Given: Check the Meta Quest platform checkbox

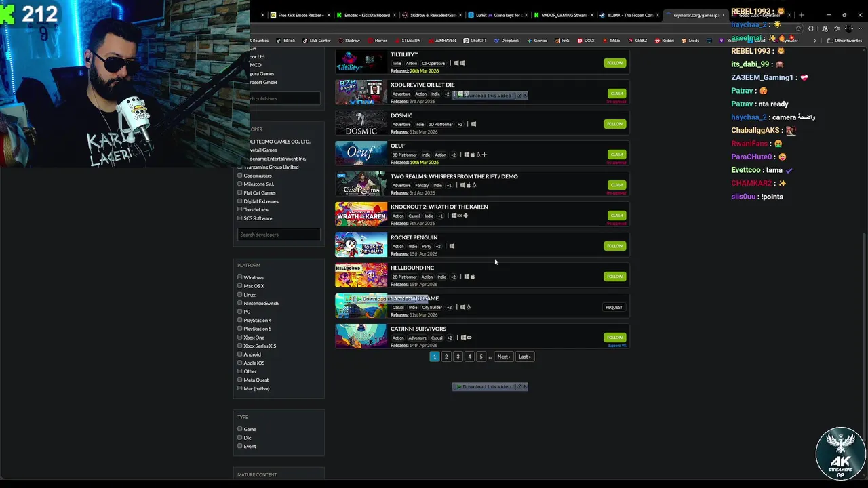Looking at the screenshot, I should click(239, 380).
